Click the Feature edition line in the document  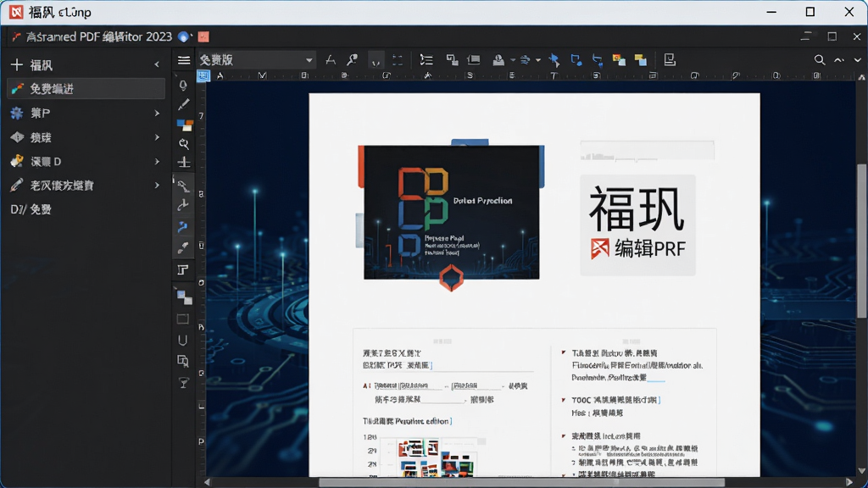point(408,421)
